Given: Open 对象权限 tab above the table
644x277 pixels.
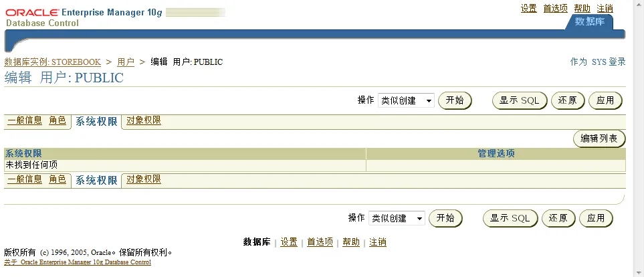Looking at the screenshot, I should coord(144,121).
